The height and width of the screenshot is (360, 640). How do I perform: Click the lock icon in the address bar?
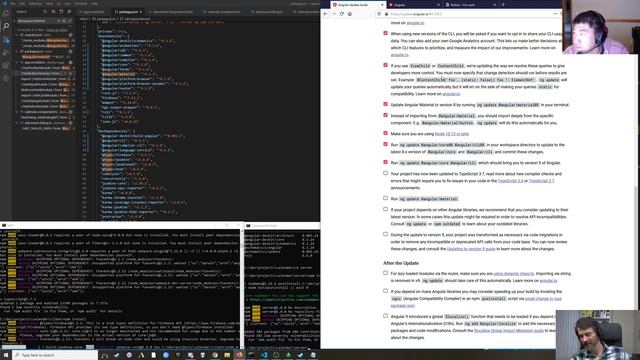tap(386, 14)
